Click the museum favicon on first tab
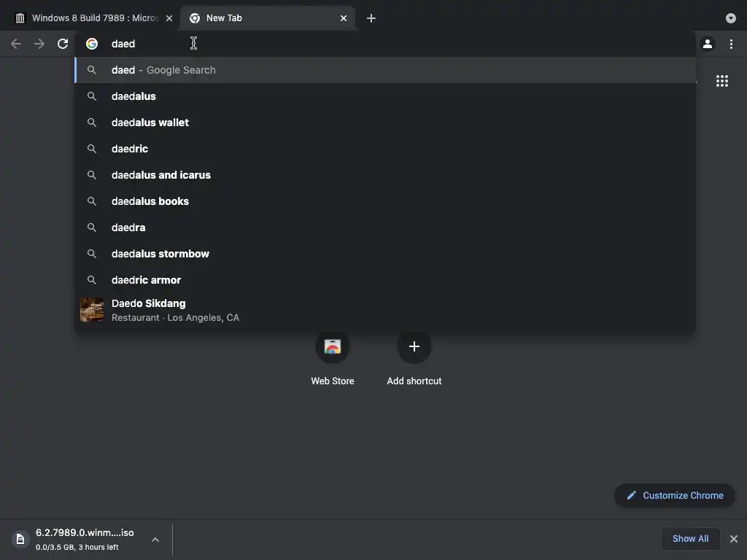Viewport: 747px width, 560px height. point(20,18)
